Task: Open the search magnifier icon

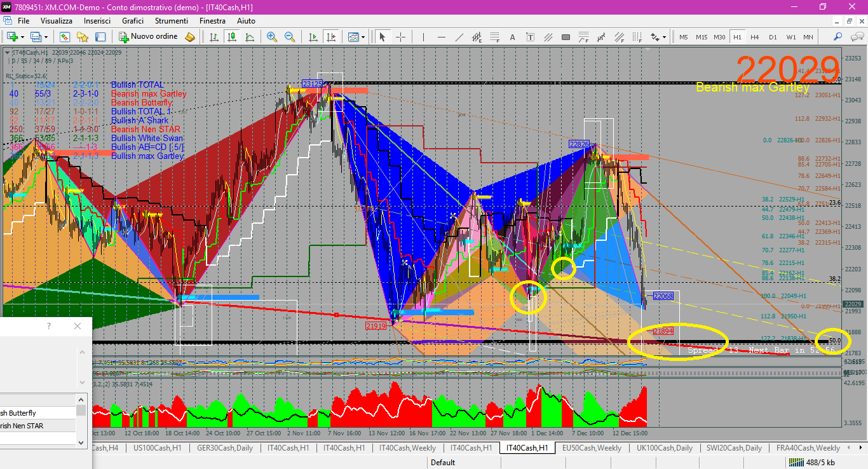Action: click(x=837, y=37)
